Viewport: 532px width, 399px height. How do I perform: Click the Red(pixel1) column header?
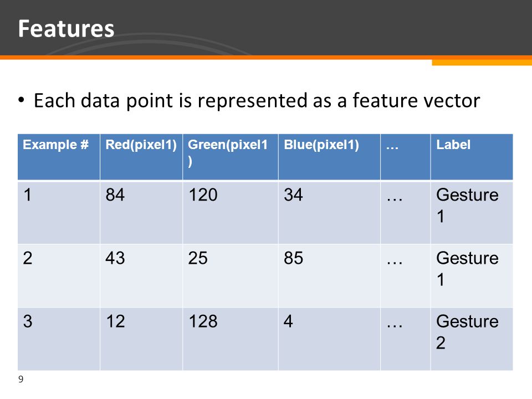point(141,157)
